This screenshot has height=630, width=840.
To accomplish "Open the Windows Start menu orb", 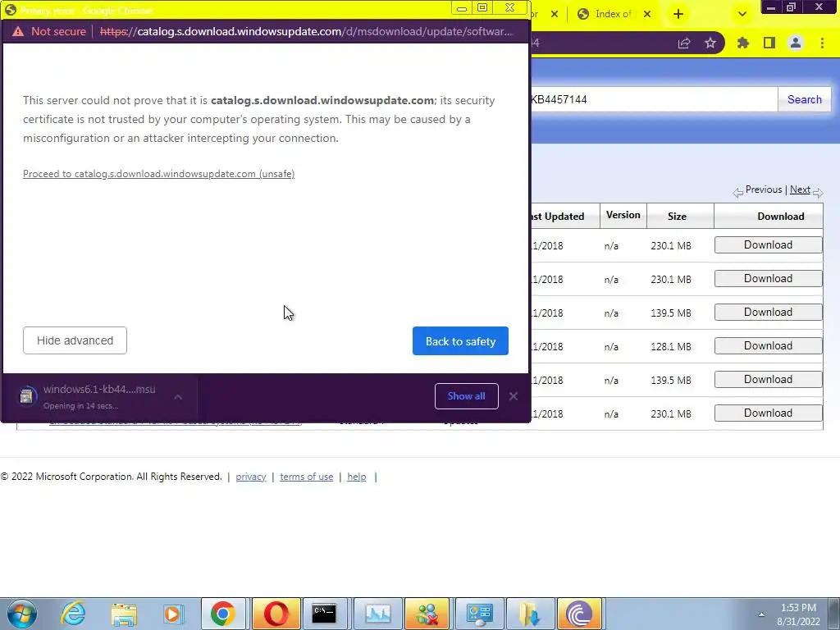I will click(x=21, y=614).
